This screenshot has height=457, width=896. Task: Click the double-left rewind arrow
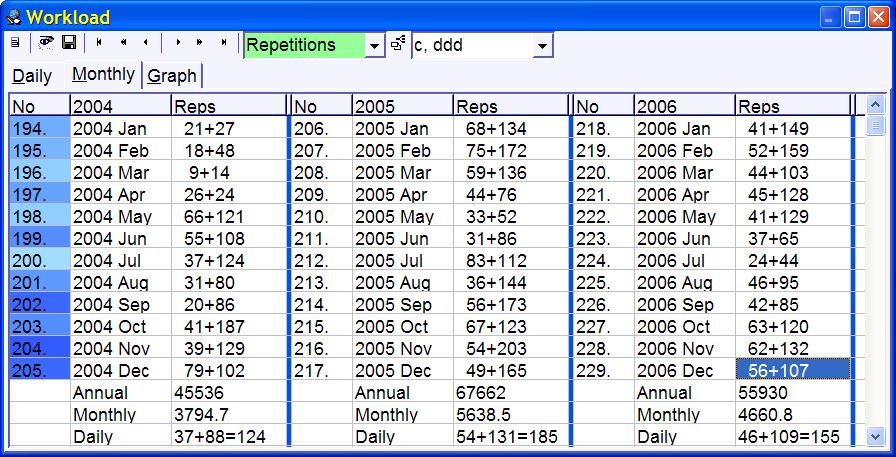tap(123, 42)
